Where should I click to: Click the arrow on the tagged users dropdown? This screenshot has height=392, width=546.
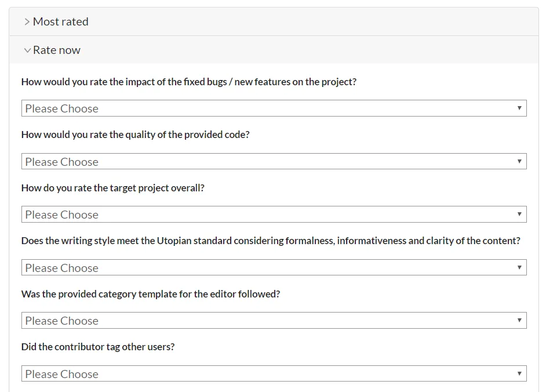519,373
